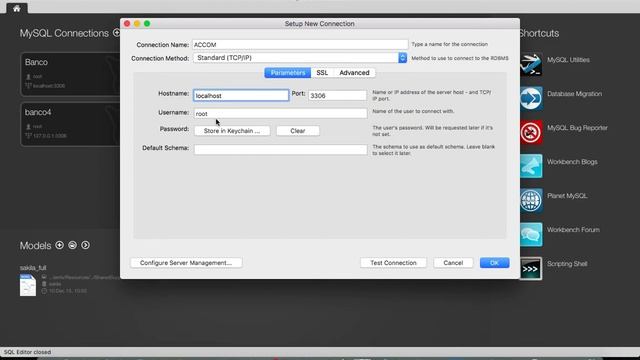Click the MySQL Connections heading
Image resolution: width=640 pixels, height=360 pixels.
click(64, 33)
